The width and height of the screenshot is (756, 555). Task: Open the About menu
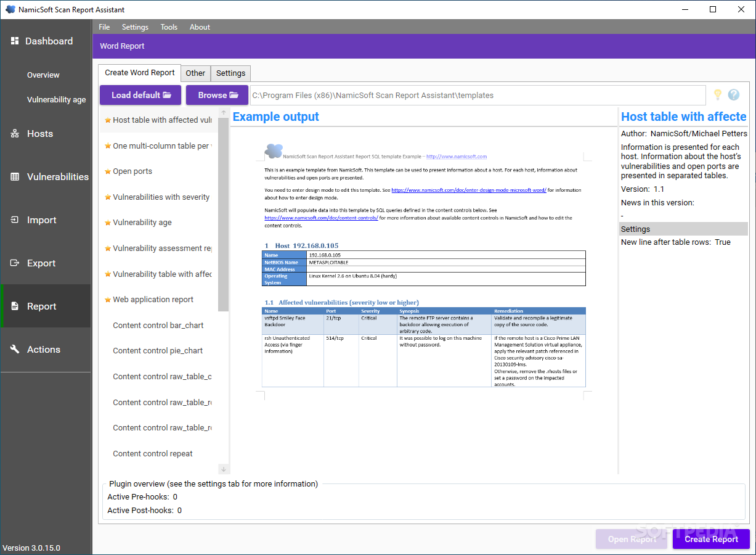click(200, 27)
